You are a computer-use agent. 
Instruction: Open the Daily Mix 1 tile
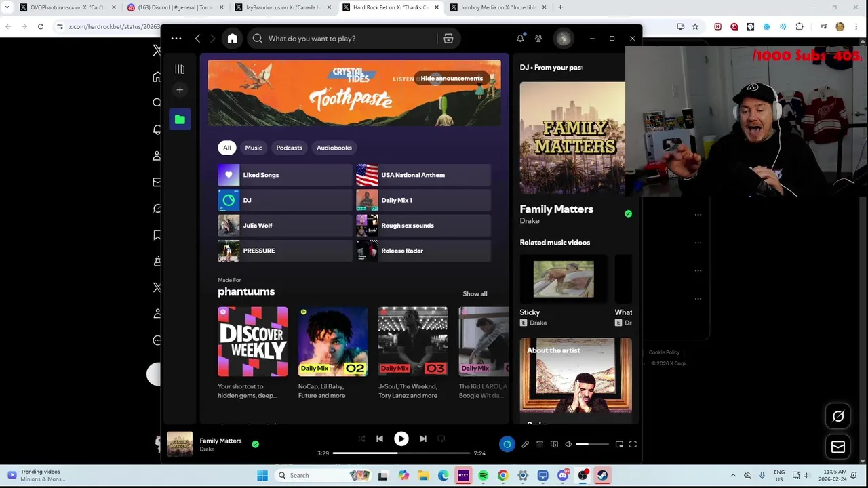423,200
